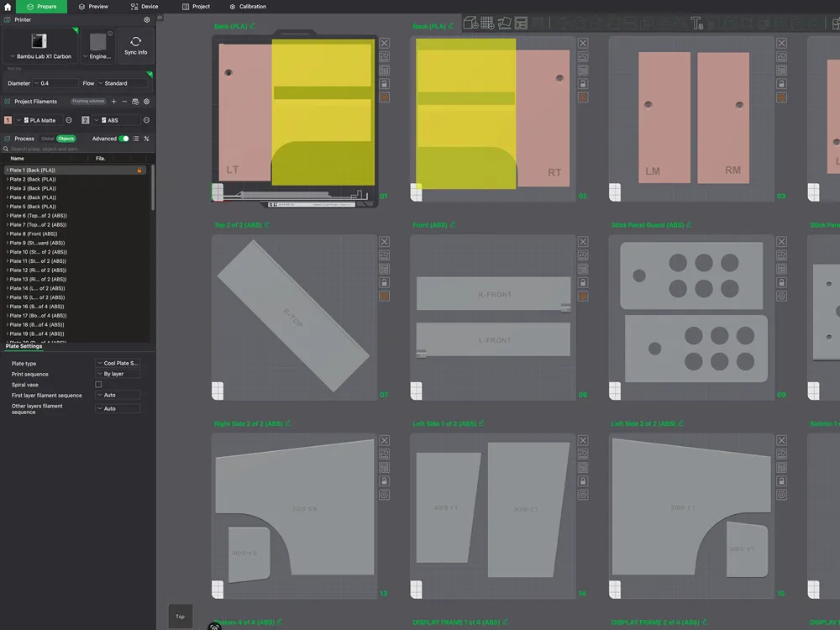Viewport: 840px width, 630px height.
Task: Switch process scope to Objects
Action: [66, 139]
